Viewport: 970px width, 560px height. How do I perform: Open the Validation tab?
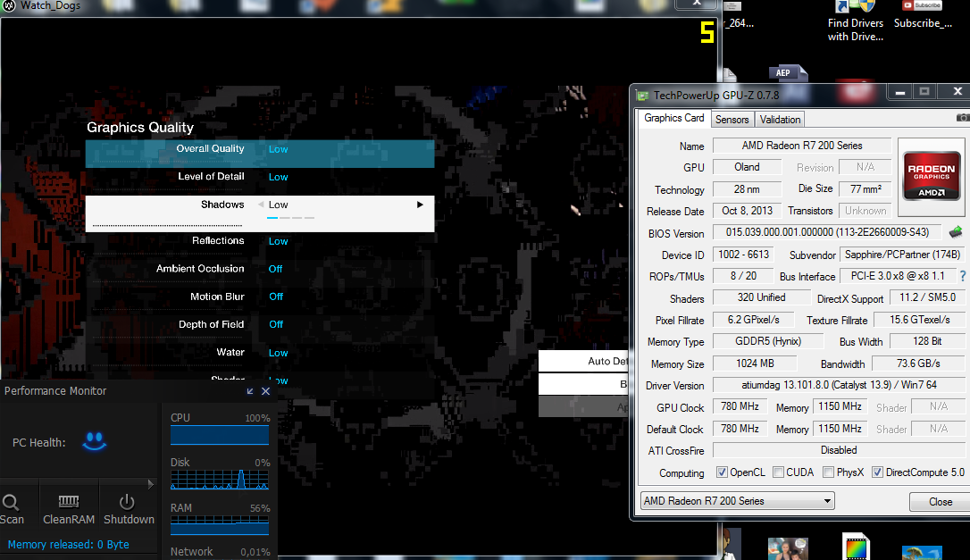[x=780, y=120]
